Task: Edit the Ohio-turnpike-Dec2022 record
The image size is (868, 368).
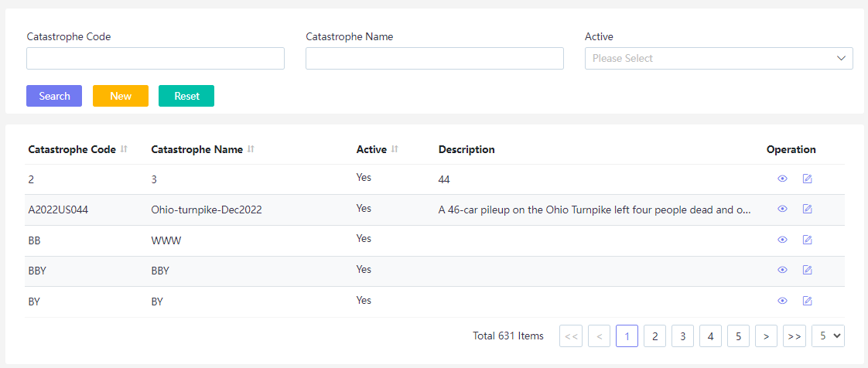Action: pyautogui.click(x=807, y=210)
